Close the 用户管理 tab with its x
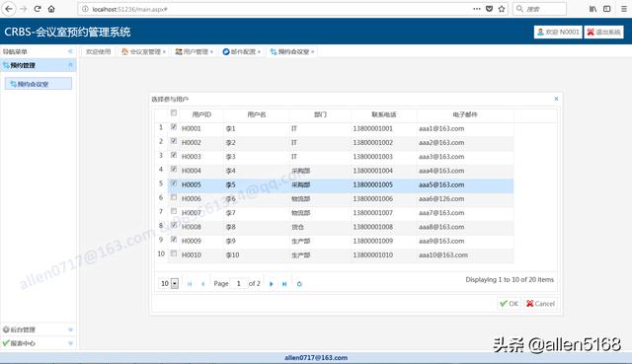This screenshot has height=364, width=632. click(211, 52)
